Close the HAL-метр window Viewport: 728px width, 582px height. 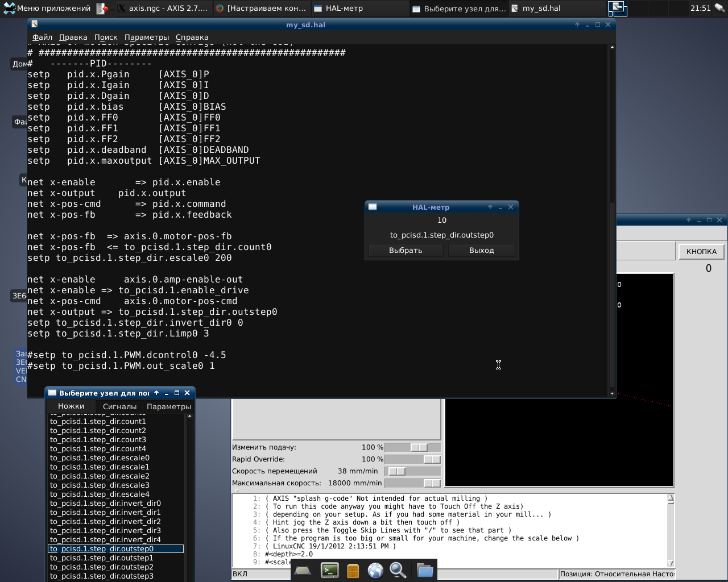tap(511, 207)
